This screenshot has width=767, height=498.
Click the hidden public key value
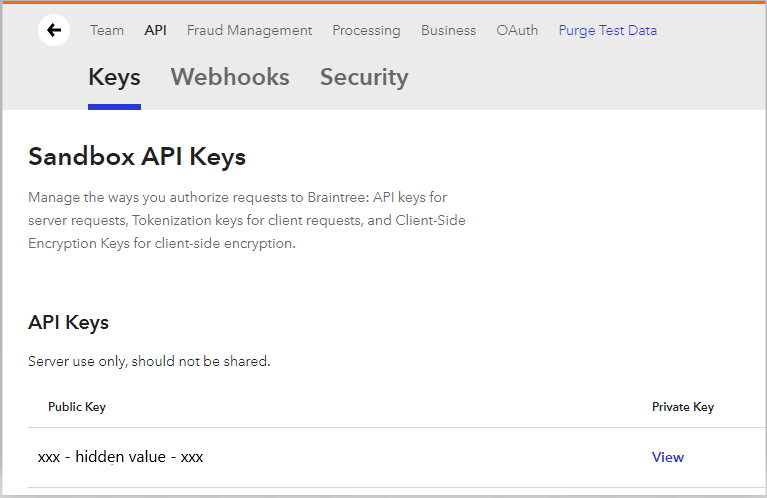(x=120, y=457)
